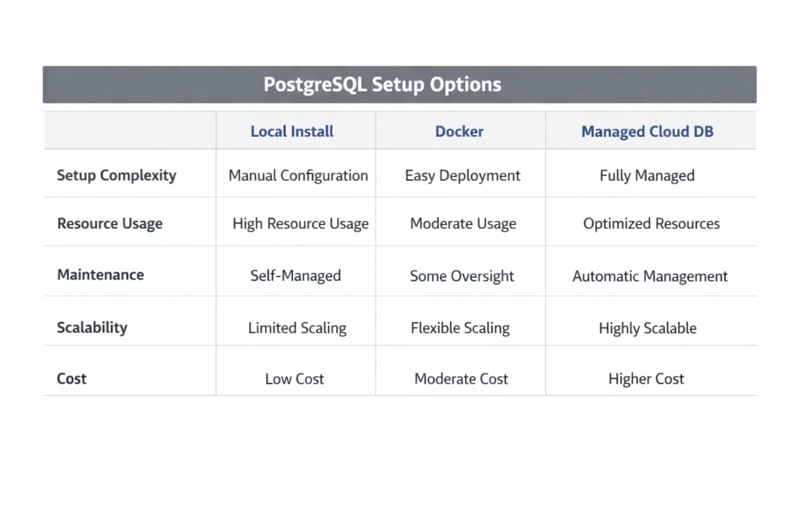
Task: Click the Maintenance row label
Action: point(100,274)
